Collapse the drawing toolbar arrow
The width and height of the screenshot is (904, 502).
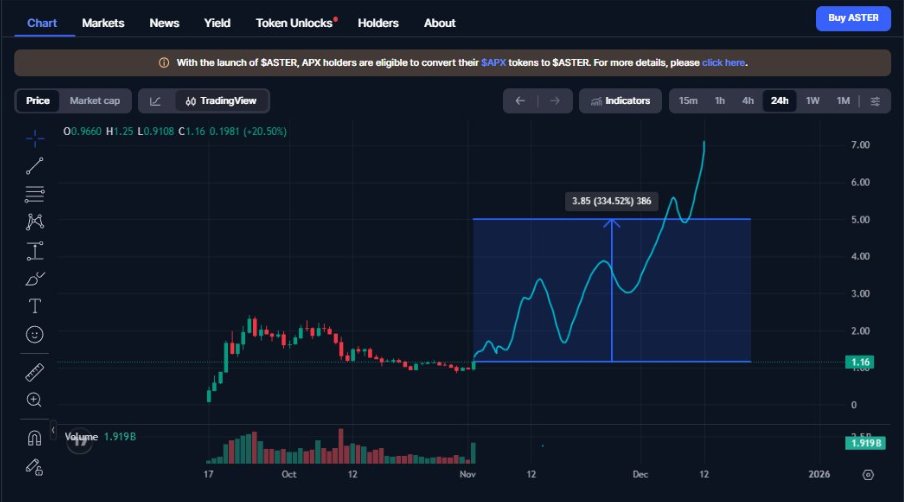[53, 430]
